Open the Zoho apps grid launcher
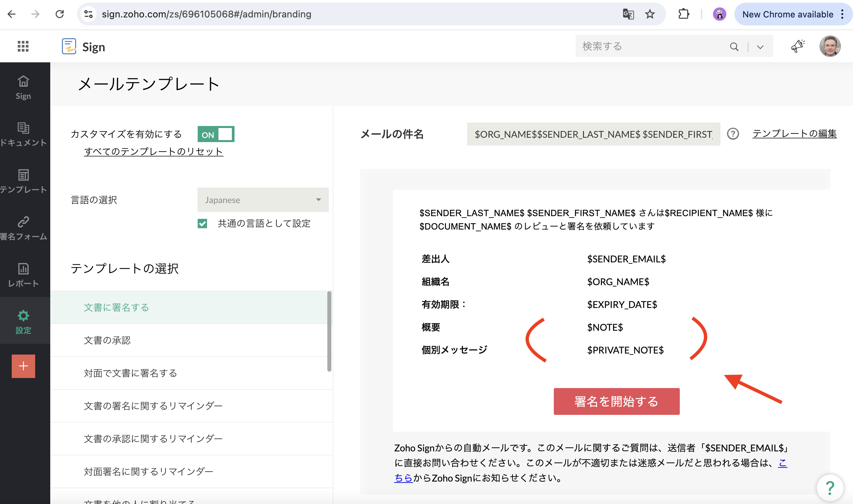This screenshot has height=504, width=853. coord(23,46)
